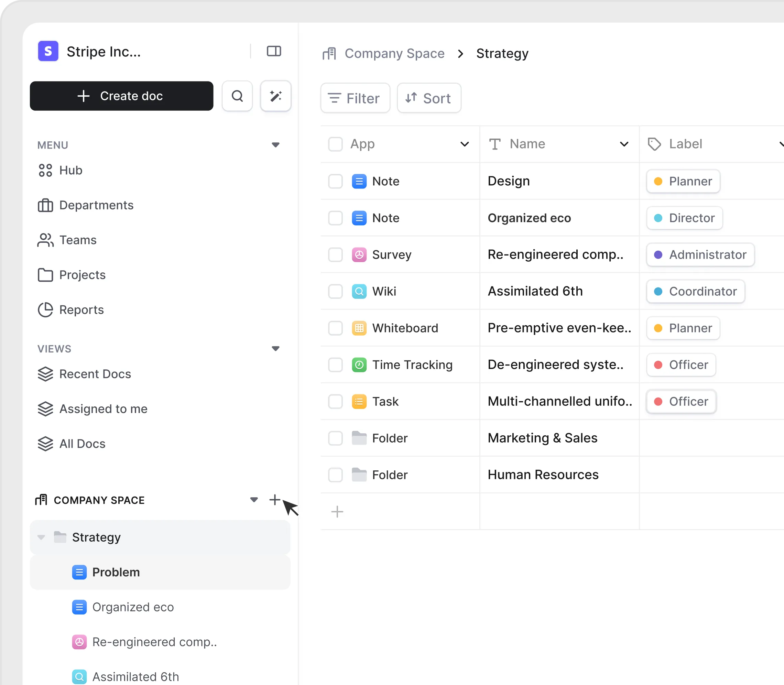The image size is (784, 685).
Task: Select the Marketing & Sales folder checkbox
Action: pyautogui.click(x=335, y=438)
